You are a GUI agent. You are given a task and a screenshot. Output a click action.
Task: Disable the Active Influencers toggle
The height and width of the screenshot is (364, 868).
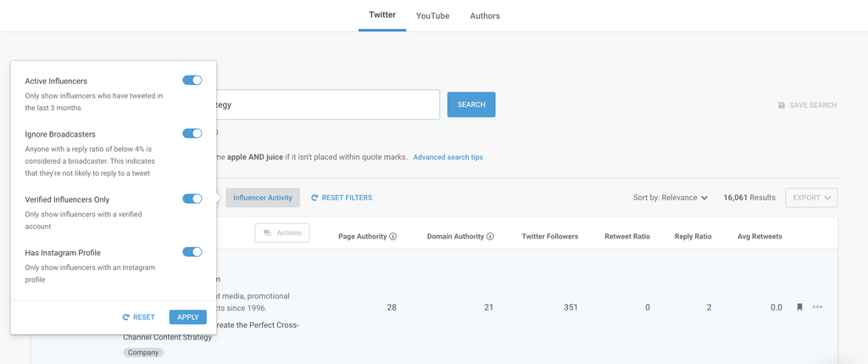click(192, 81)
